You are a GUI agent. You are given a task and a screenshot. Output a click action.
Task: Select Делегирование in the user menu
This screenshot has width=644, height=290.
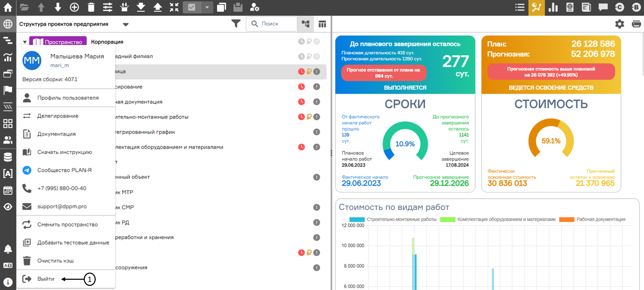click(66, 116)
